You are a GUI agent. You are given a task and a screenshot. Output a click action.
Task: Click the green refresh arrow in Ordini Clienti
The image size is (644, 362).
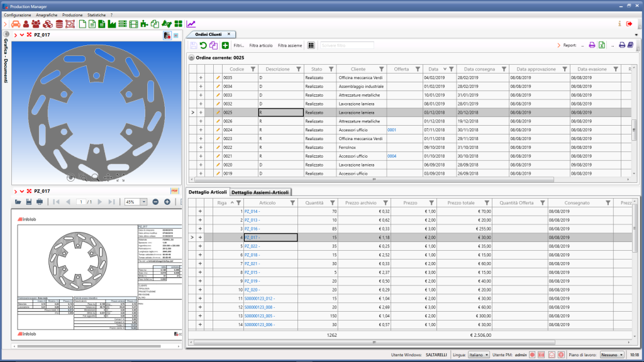pos(203,45)
